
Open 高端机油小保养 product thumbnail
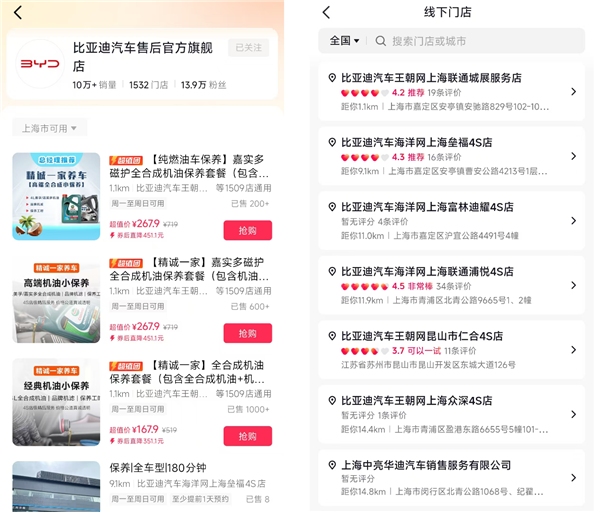coord(56,300)
